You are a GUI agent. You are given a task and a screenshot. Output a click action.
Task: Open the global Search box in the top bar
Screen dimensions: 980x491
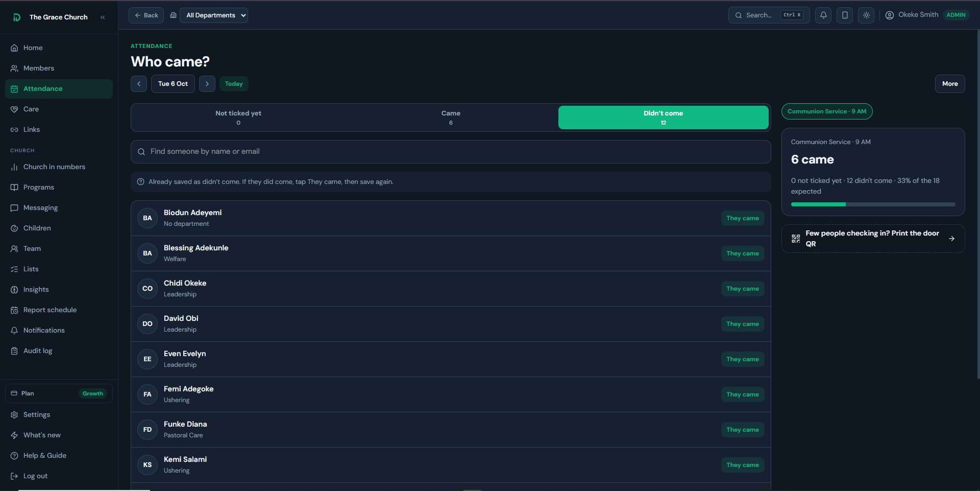[769, 15]
